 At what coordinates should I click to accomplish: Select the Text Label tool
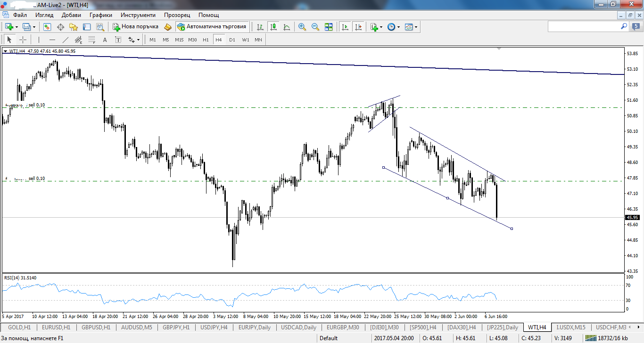(118, 40)
